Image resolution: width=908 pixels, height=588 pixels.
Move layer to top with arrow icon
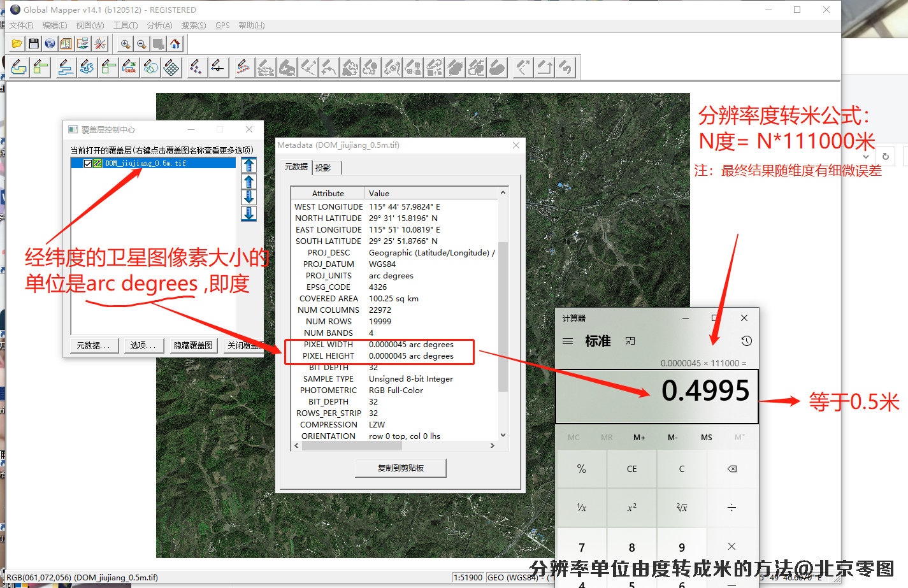point(249,166)
